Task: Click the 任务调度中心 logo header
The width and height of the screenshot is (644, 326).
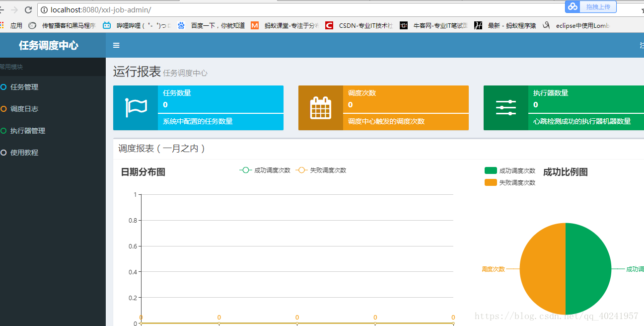Action: [49, 45]
